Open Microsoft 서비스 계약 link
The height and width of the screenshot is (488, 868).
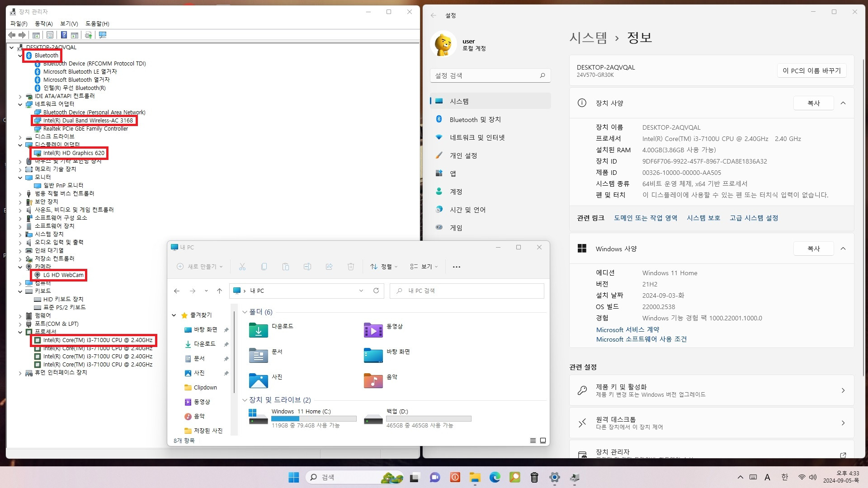coord(628,330)
